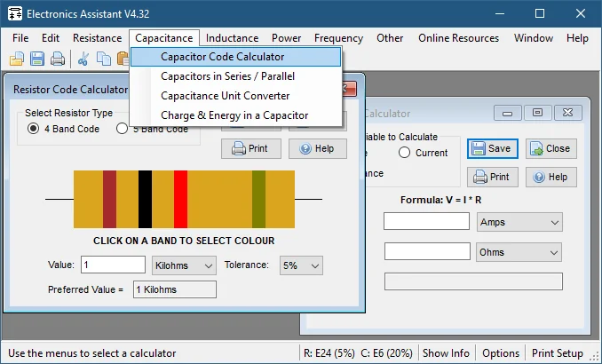Image resolution: width=602 pixels, height=364 pixels.
Task: Choose Capacitor Code Calculator menu entry
Action: tap(235, 57)
